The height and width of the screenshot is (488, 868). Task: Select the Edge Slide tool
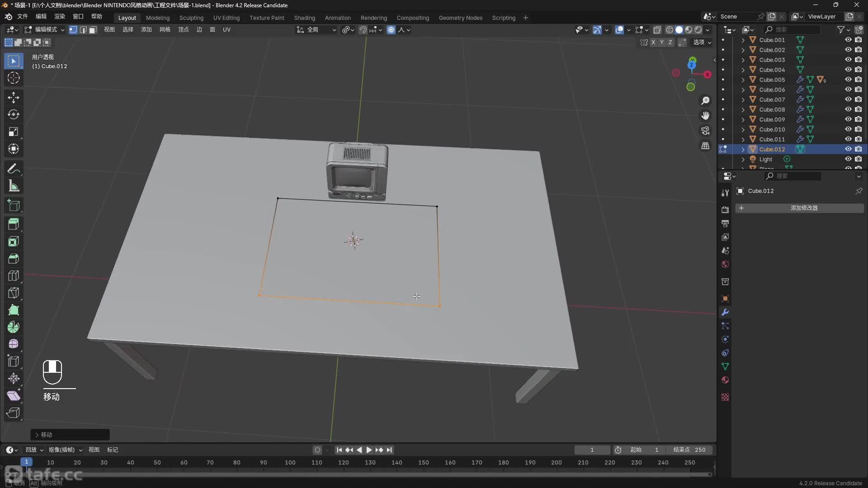[x=14, y=361]
